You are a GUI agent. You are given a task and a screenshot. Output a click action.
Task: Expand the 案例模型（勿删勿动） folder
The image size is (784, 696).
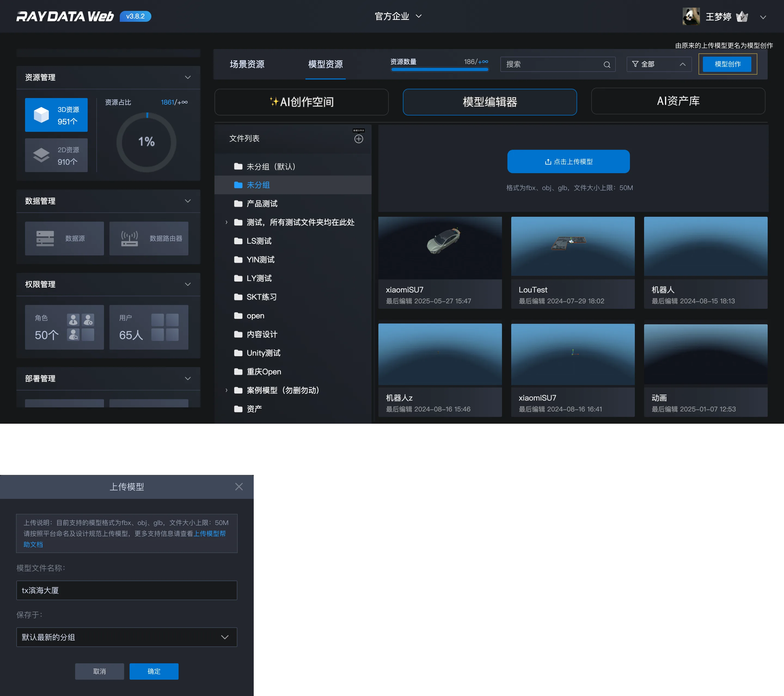[226, 390]
